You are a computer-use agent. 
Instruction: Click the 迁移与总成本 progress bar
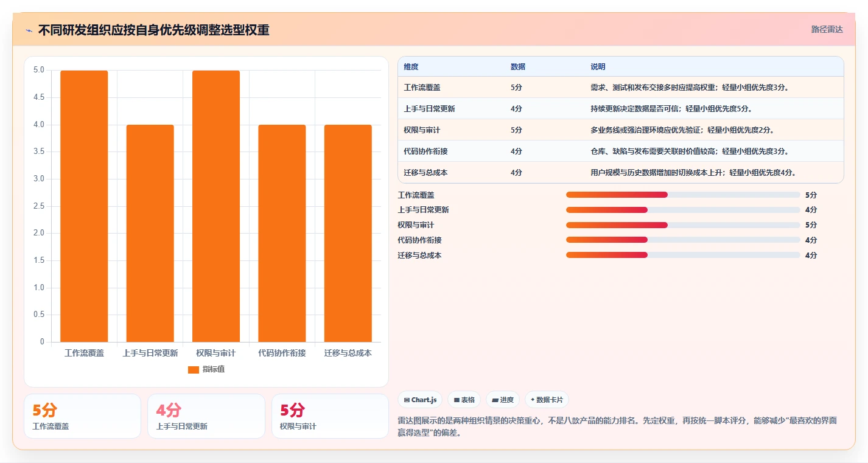[683, 255]
